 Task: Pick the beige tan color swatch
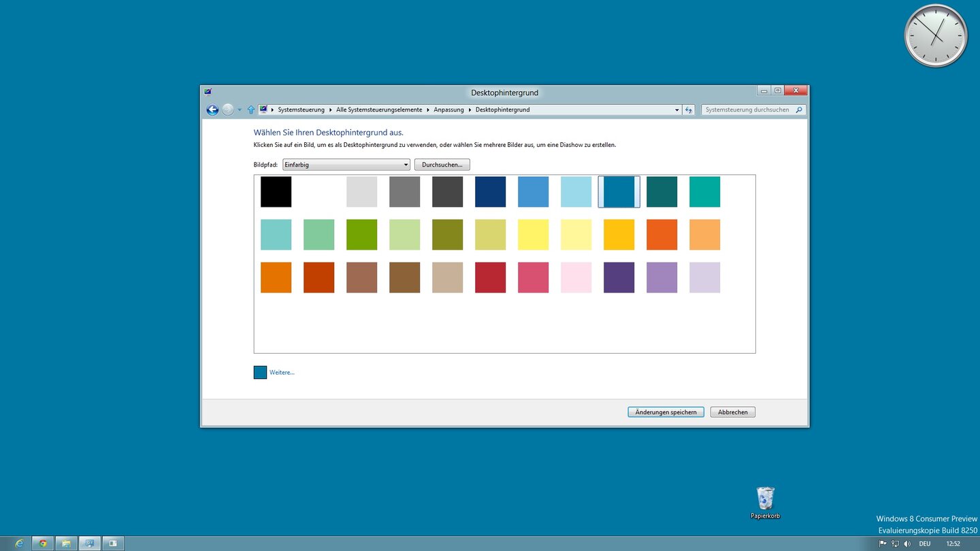[447, 278]
